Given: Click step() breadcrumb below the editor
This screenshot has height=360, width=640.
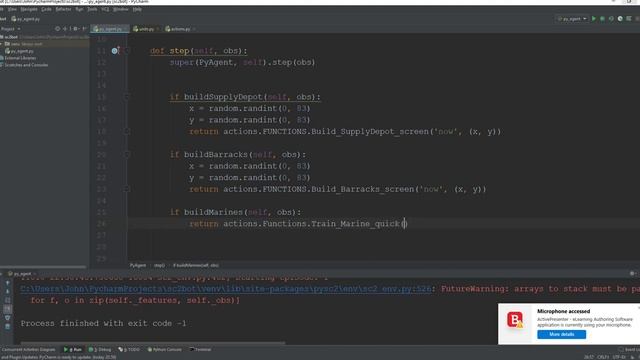Looking at the screenshot, I should tap(159, 265).
